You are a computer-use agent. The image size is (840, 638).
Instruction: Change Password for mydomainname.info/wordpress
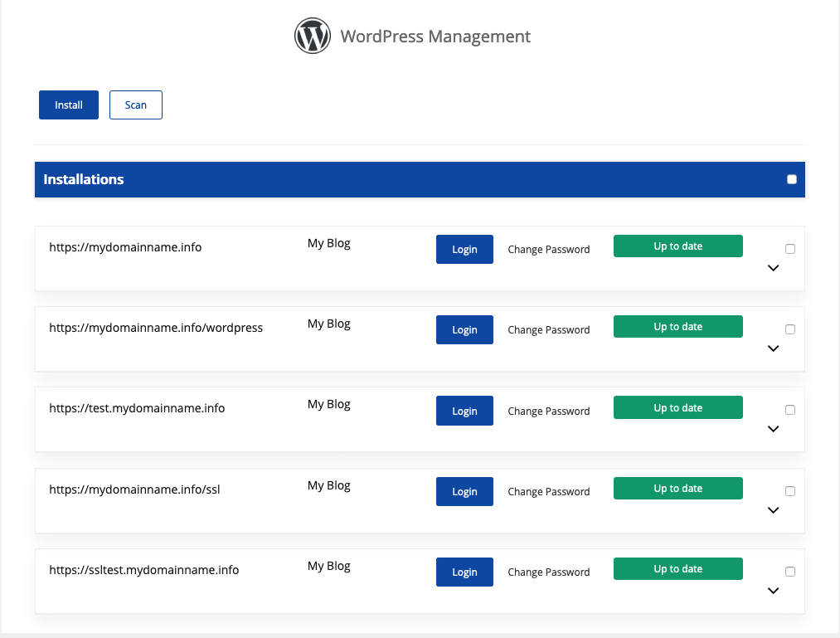point(548,330)
